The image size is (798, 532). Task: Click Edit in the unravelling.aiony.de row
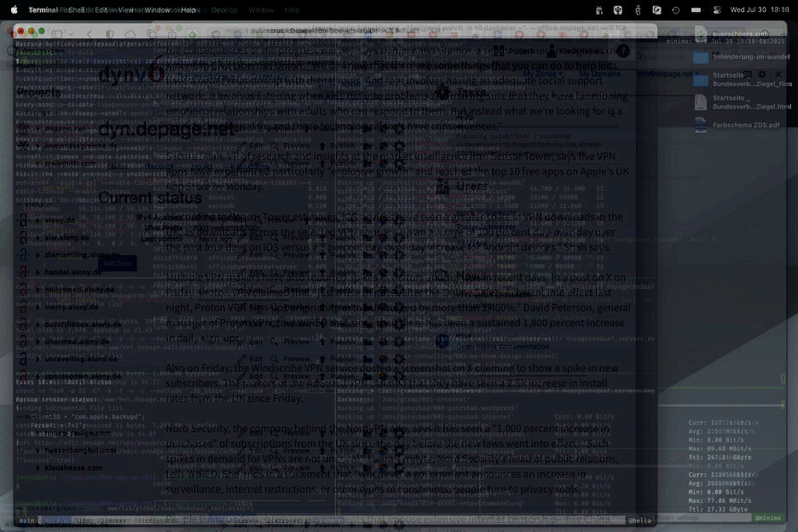[252, 359]
